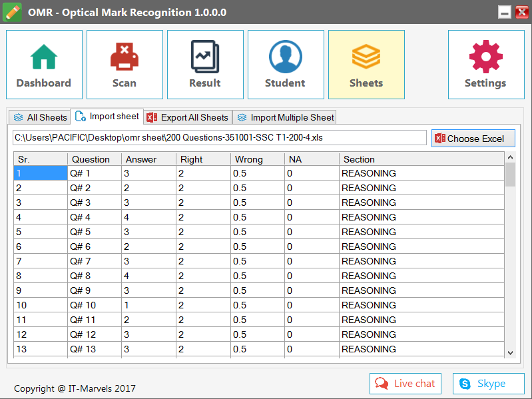Image resolution: width=532 pixels, height=399 pixels.
Task: Click the Excel icon in Choose Excel button
Action: click(x=440, y=138)
